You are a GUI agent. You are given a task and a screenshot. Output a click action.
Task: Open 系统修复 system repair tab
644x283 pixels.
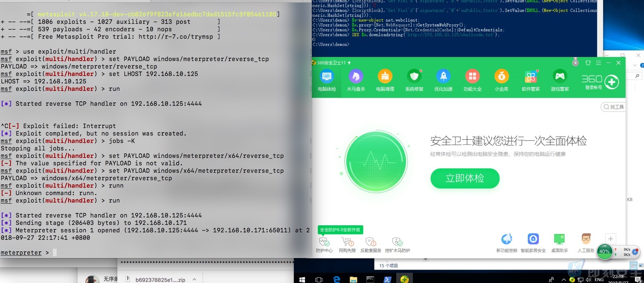414,81
